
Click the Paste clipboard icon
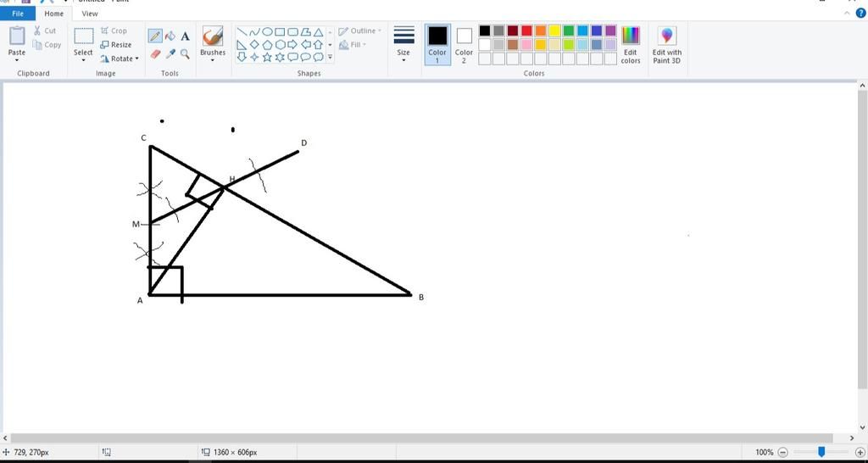tap(17, 36)
